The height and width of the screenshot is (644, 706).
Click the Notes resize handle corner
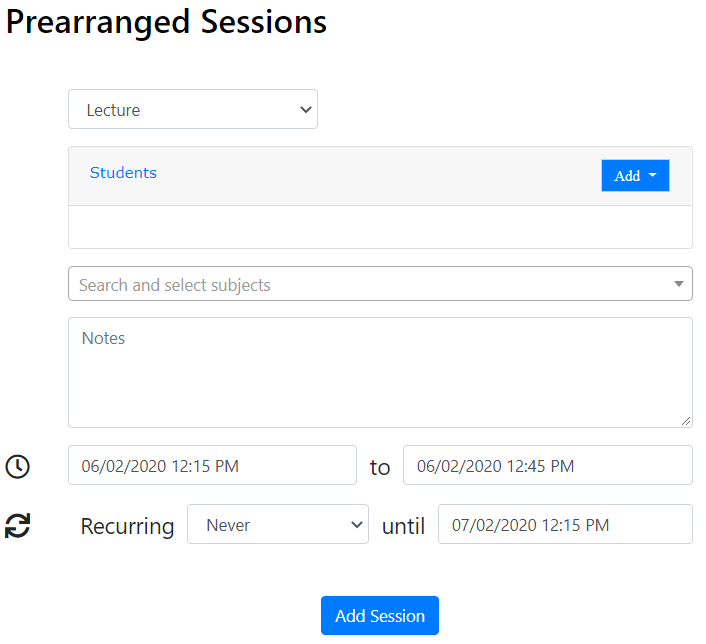[686, 421]
